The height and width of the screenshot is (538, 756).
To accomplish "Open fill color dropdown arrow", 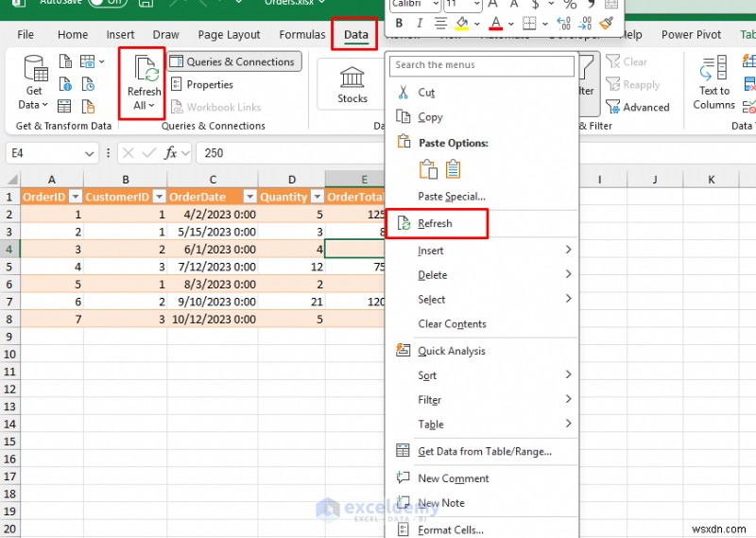I will tap(476, 23).
